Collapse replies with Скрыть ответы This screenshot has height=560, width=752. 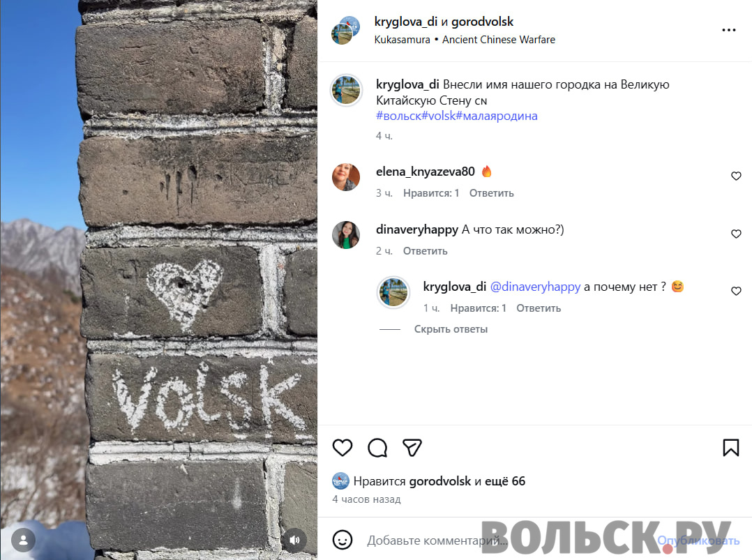tap(451, 329)
